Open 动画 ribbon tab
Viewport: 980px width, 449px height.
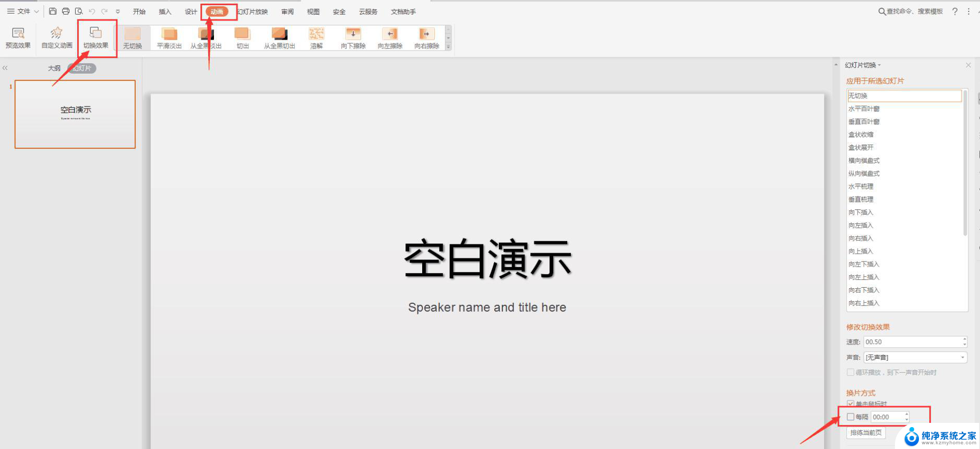[x=217, y=11]
